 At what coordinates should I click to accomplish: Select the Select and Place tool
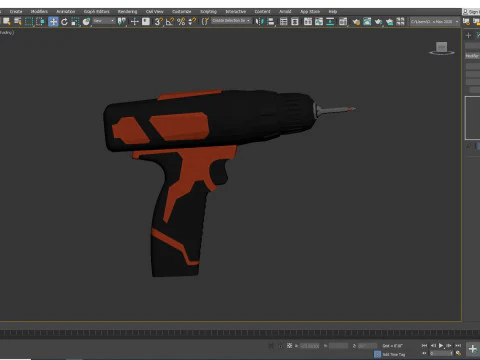[86, 22]
